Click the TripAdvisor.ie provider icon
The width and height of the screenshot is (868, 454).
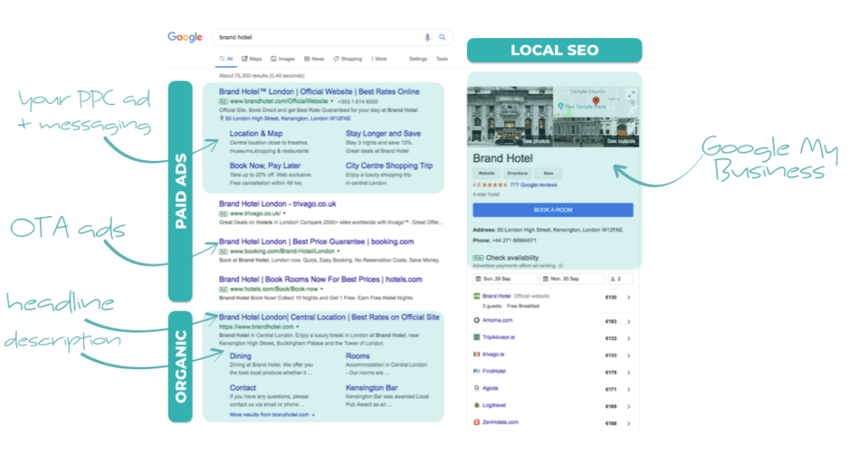point(476,337)
